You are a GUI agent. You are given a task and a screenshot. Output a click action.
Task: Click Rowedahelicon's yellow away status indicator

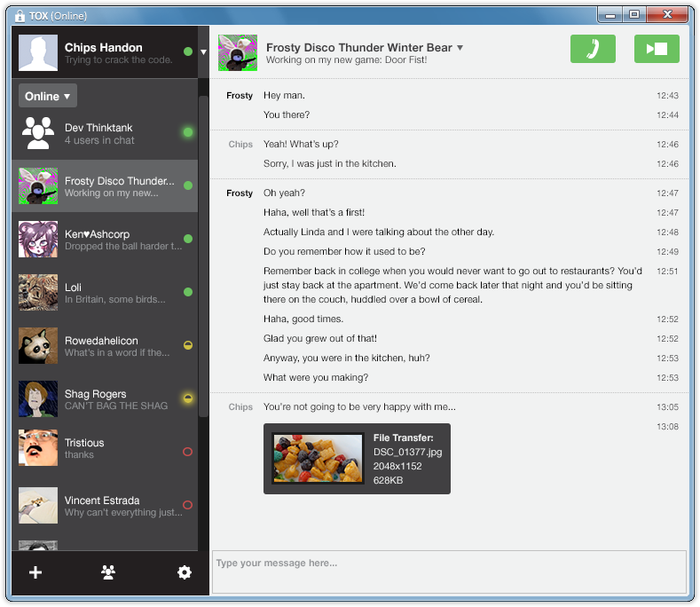[188, 345]
